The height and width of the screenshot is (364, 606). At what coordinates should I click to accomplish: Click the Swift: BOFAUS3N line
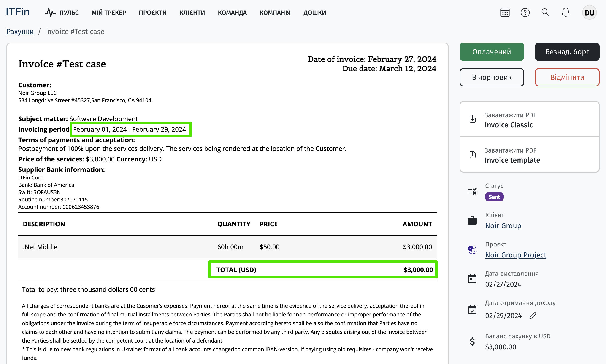tap(40, 192)
